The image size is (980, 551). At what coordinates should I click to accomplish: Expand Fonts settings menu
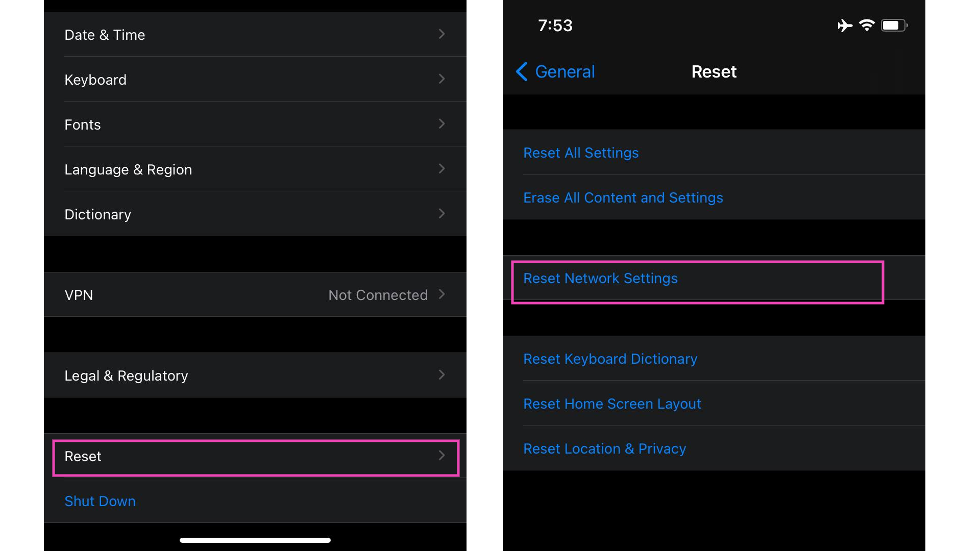pyautogui.click(x=257, y=124)
